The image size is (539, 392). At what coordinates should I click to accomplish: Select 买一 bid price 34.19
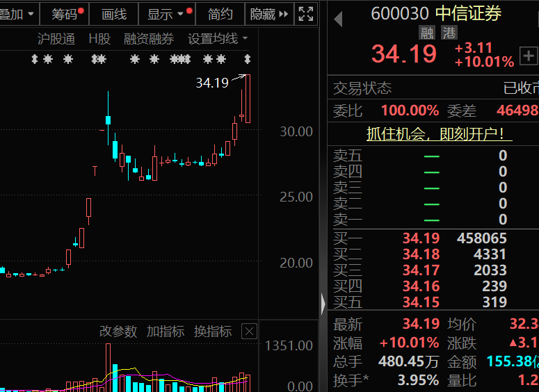421,238
